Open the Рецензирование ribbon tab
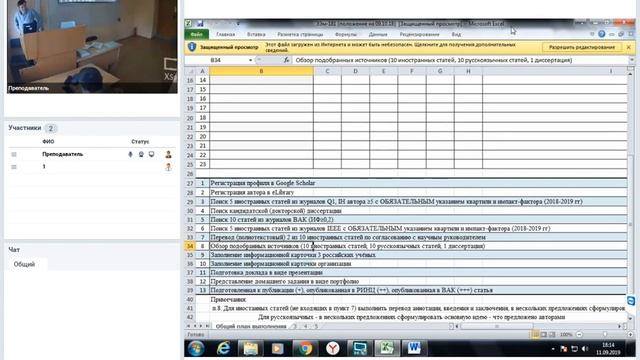 click(x=420, y=34)
